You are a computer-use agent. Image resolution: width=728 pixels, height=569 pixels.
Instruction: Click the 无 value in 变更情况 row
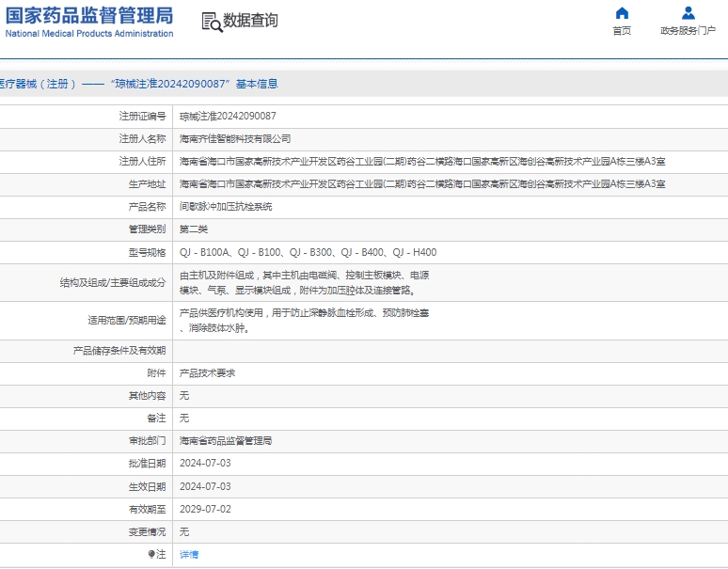[184, 532]
